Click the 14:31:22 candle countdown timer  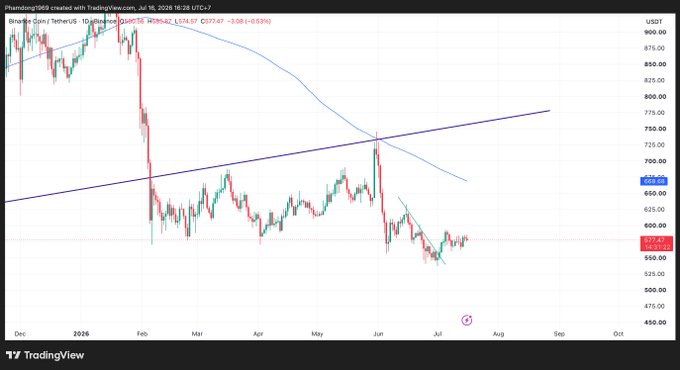656,247
